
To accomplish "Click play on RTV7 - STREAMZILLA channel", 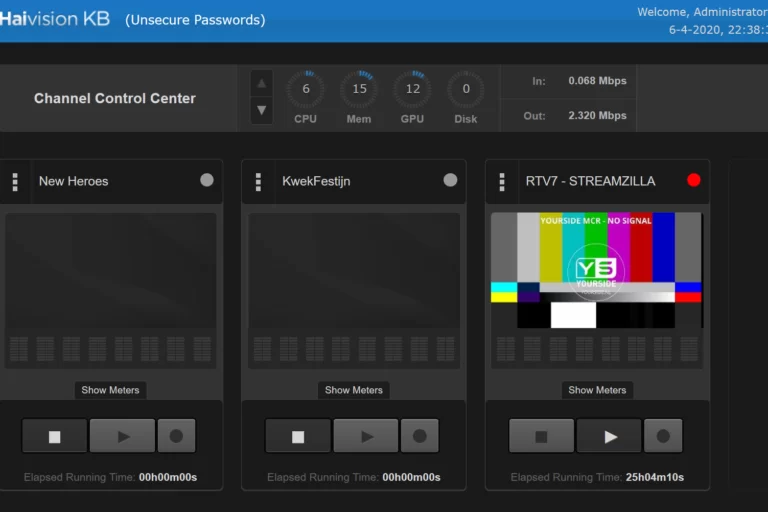I will (609, 436).
